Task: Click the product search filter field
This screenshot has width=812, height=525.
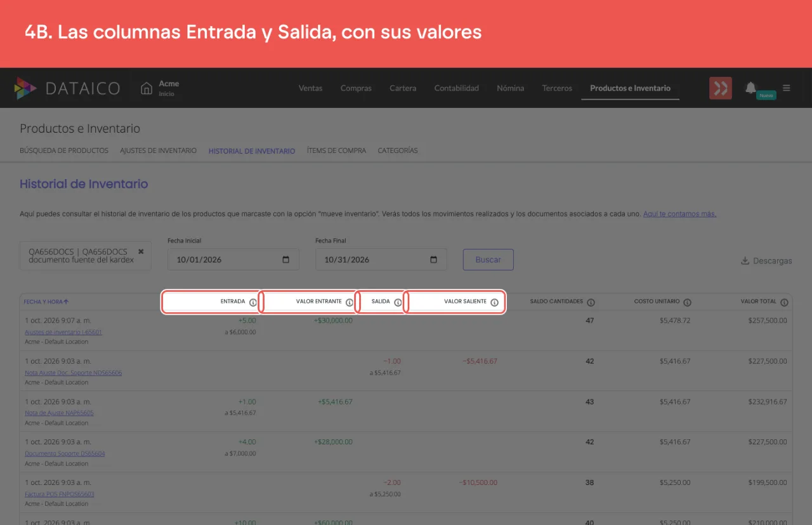Action: click(86, 256)
